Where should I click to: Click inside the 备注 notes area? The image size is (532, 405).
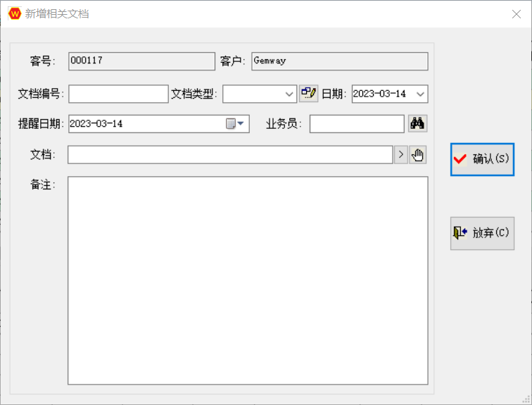click(248, 280)
